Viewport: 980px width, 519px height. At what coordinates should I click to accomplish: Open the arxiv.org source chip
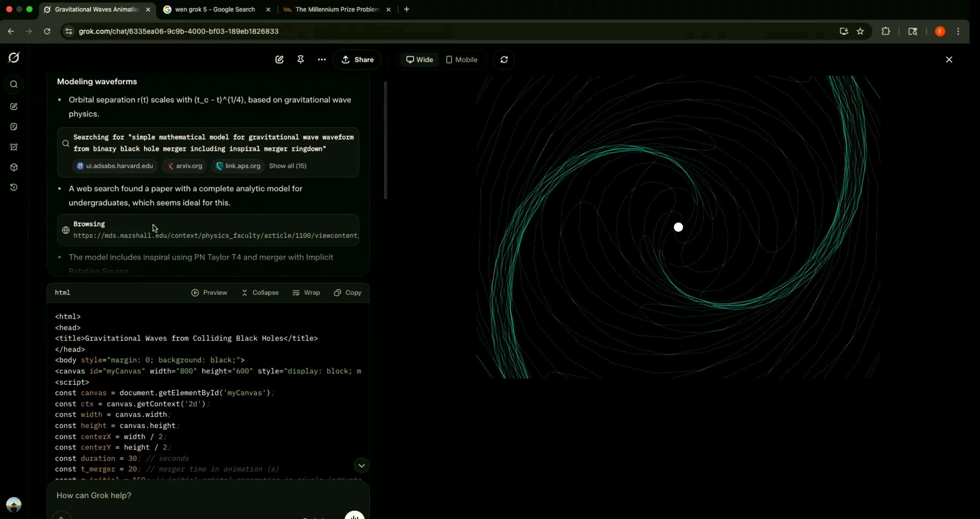[185, 166]
